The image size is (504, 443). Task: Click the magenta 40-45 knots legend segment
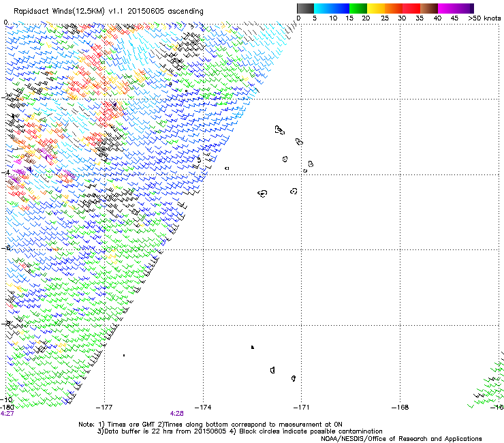click(447, 8)
